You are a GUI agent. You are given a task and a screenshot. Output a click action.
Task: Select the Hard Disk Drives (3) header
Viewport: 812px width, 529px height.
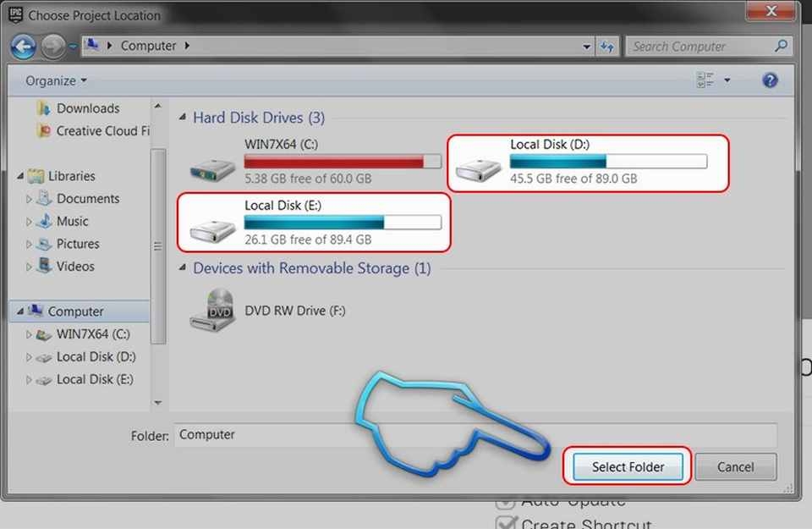[259, 118]
